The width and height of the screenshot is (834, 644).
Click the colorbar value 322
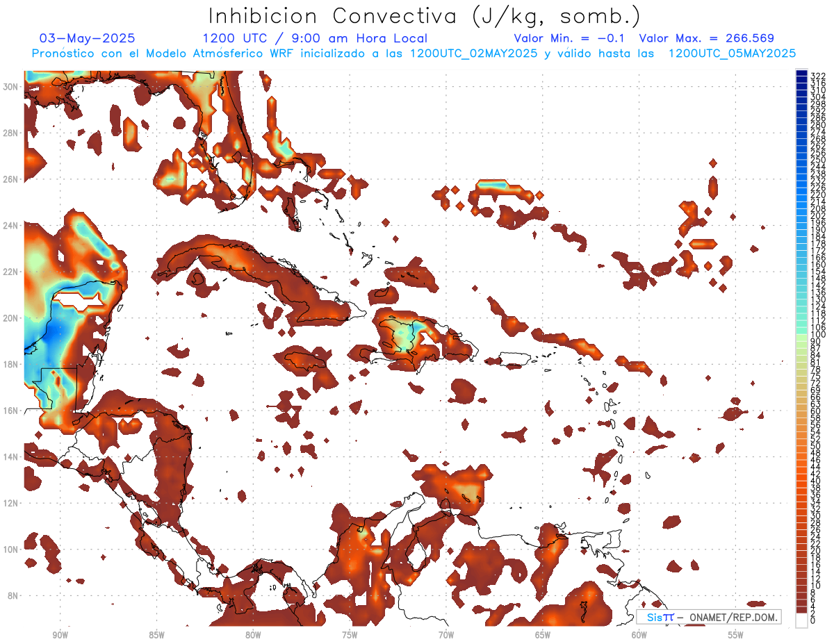point(818,76)
